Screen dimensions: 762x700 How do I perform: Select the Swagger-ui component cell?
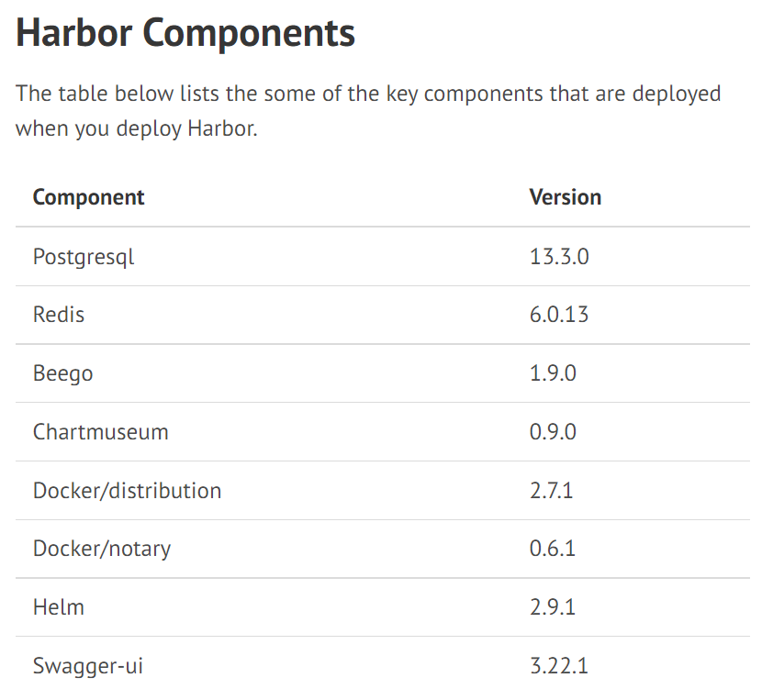point(88,666)
